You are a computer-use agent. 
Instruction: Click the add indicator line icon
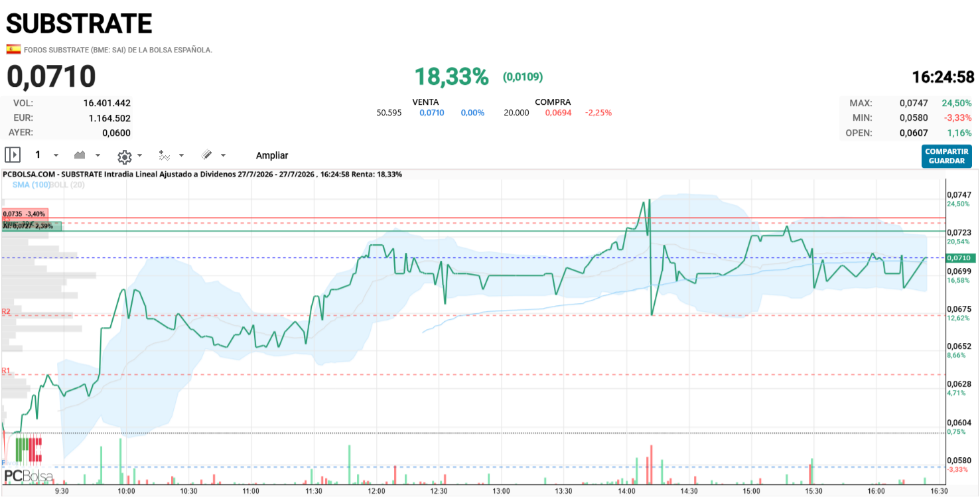[x=165, y=155]
